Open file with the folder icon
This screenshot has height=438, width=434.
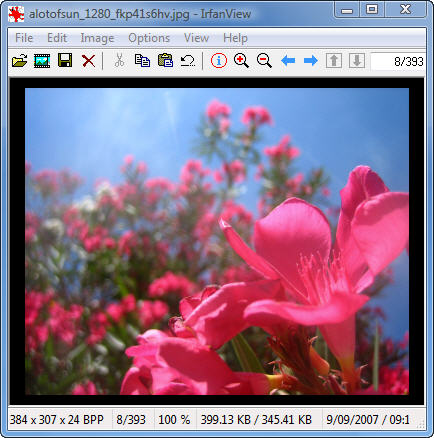point(20,61)
